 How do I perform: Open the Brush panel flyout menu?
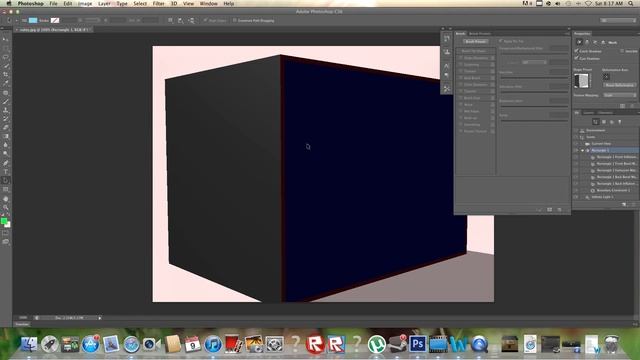[567, 33]
